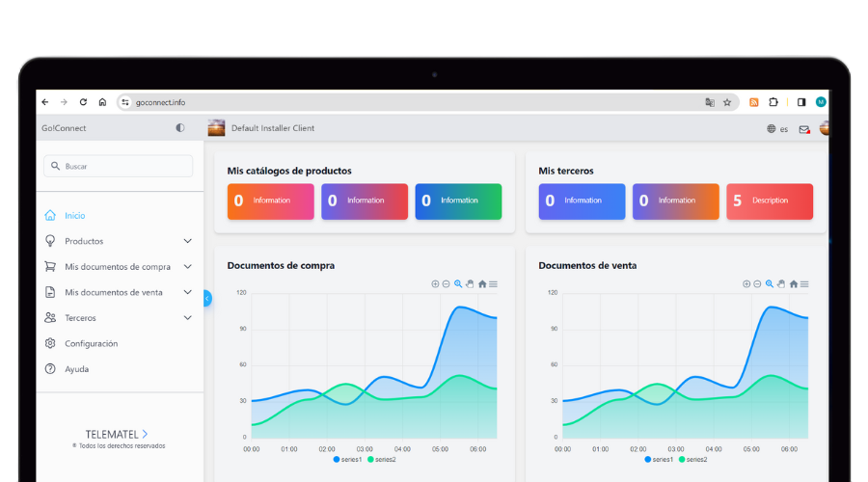
Task: Expand the Productos chevron
Action: (x=188, y=241)
